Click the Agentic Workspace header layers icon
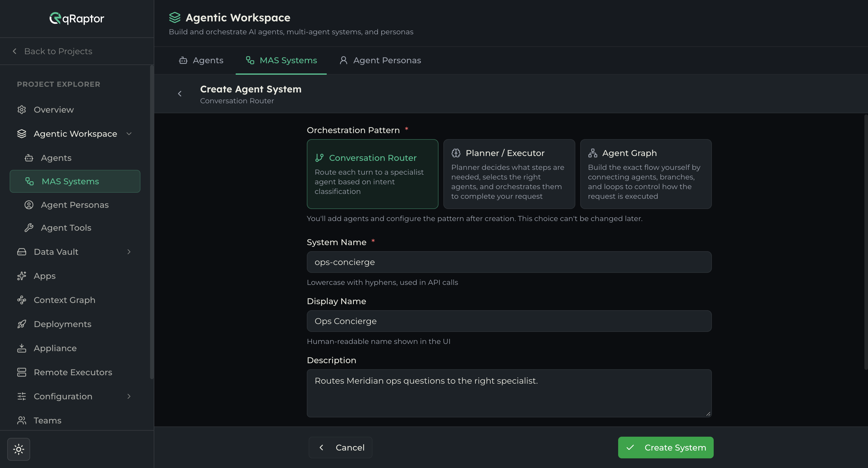868x468 pixels. pos(175,17)
